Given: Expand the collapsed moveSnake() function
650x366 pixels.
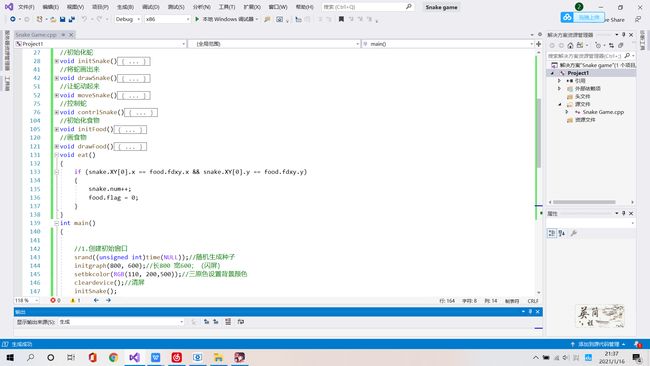Looking at the screenshot, I should pos(57,95).
